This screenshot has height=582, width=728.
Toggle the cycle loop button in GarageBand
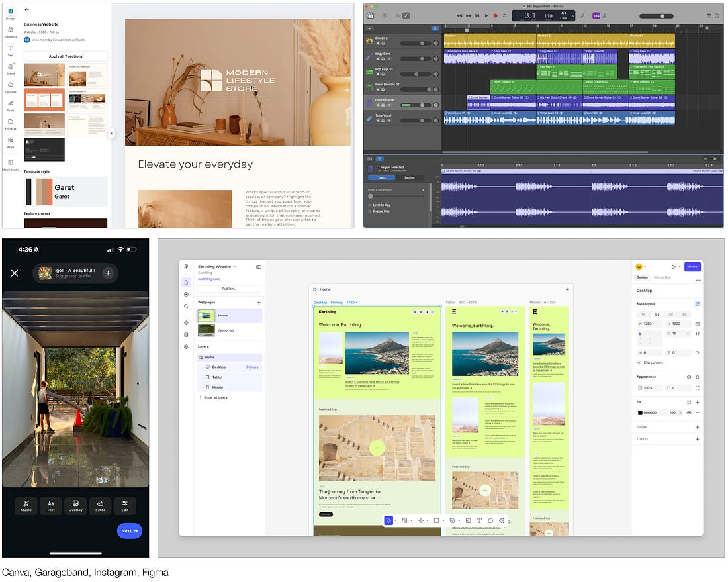504,15
